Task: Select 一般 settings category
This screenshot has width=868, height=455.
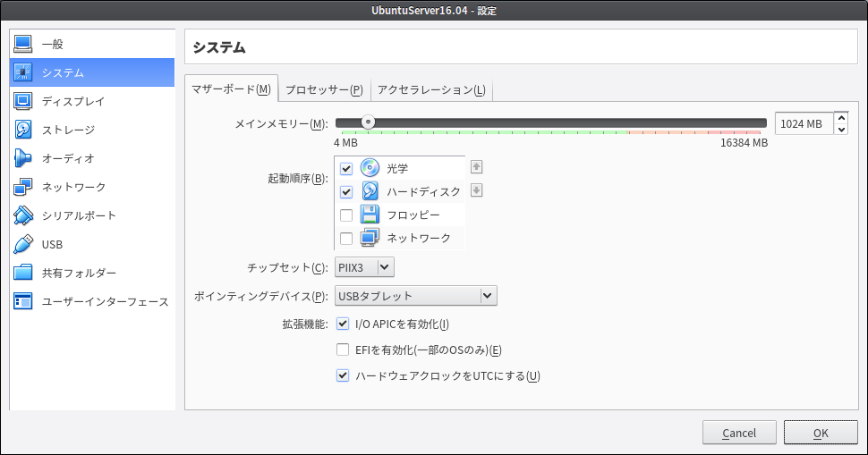Action: coord(92,44)
